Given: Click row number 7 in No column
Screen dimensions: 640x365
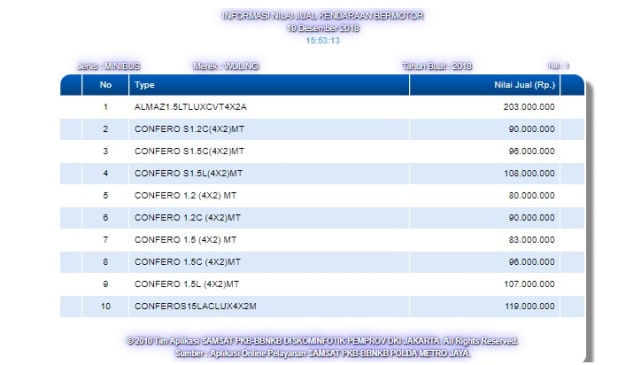Looking at the screenshot, I should (106, 240).
